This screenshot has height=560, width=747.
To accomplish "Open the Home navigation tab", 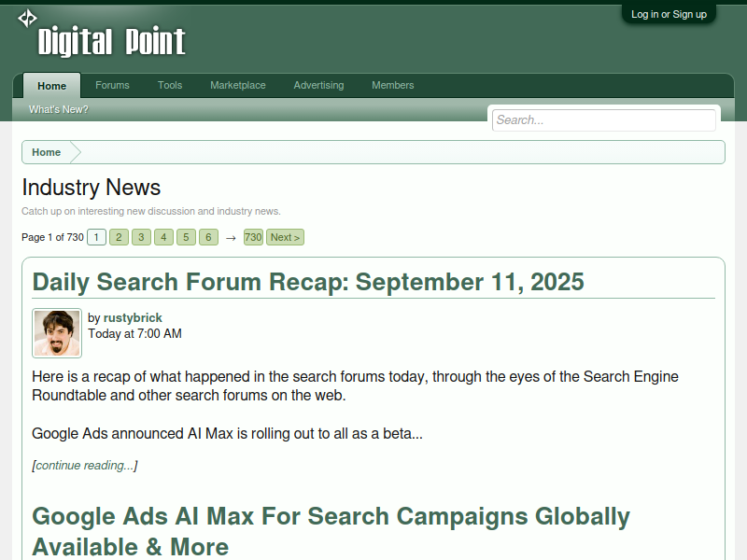I will click(x=52, y=86).
